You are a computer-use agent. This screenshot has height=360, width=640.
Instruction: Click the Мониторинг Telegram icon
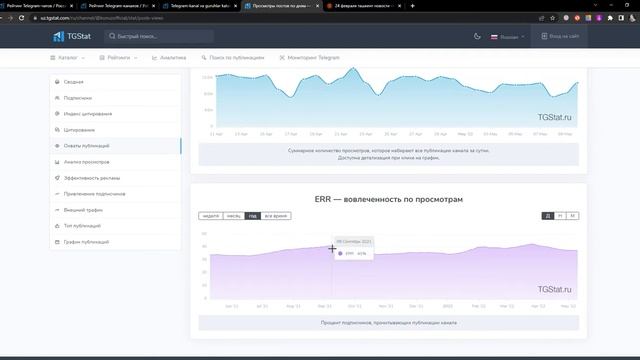[x=282, y=58]
